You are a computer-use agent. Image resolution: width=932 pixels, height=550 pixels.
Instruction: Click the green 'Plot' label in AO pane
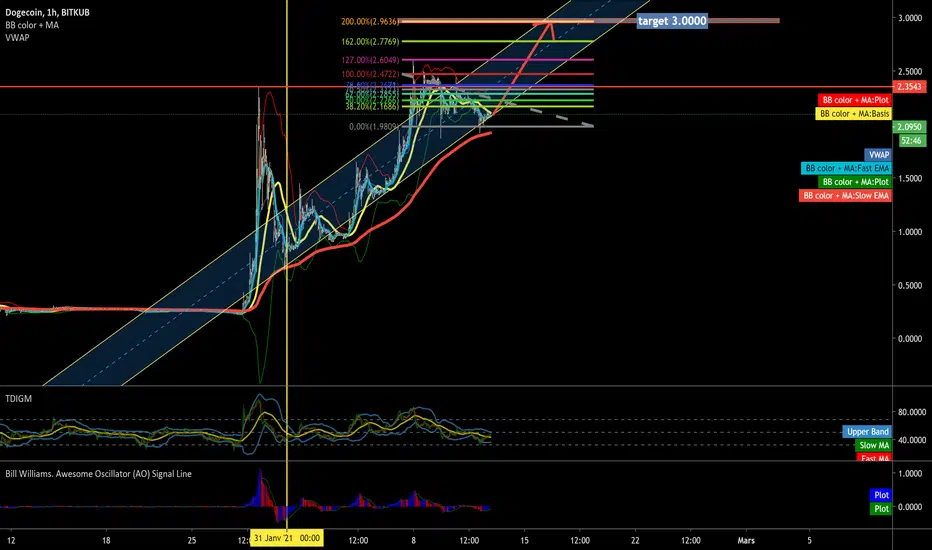click(881, 508)
